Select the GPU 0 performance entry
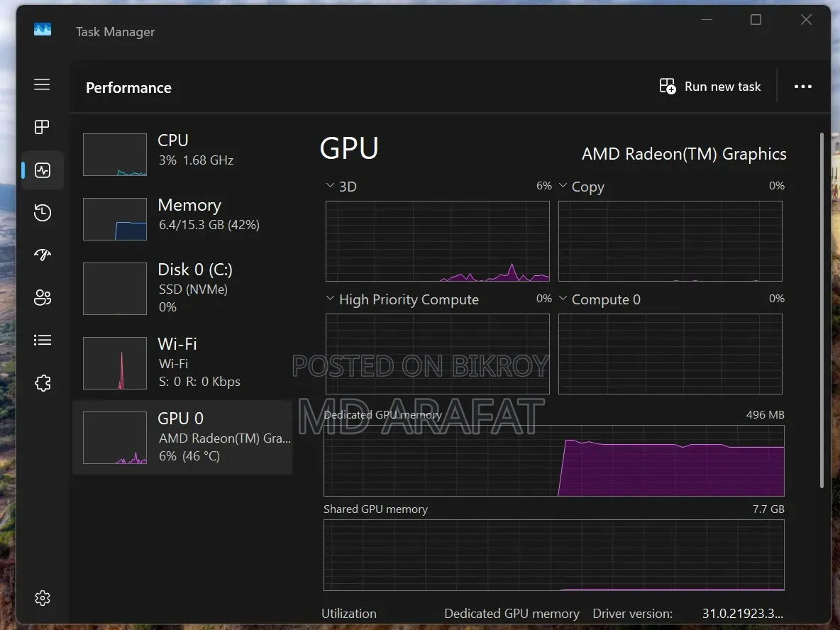 182,437
